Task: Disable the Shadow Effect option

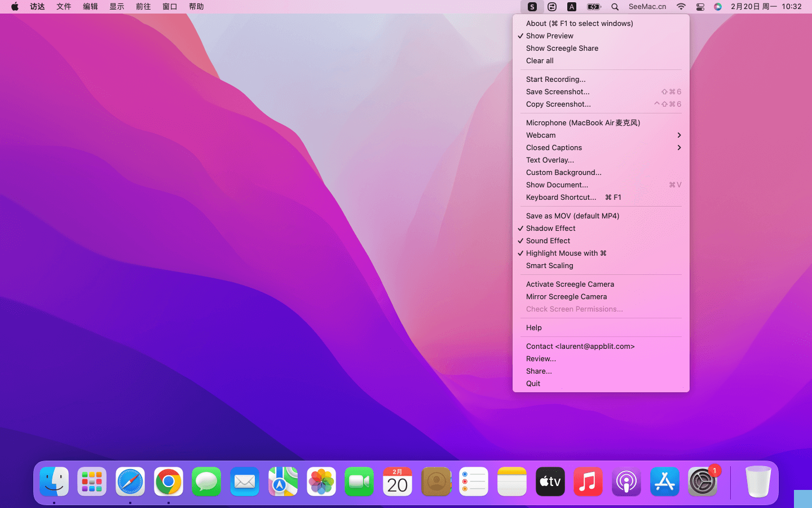Action: coord(551,228)
